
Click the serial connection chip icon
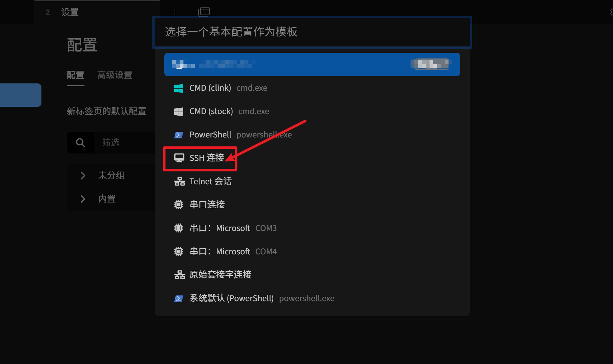[x=179, y=205]
